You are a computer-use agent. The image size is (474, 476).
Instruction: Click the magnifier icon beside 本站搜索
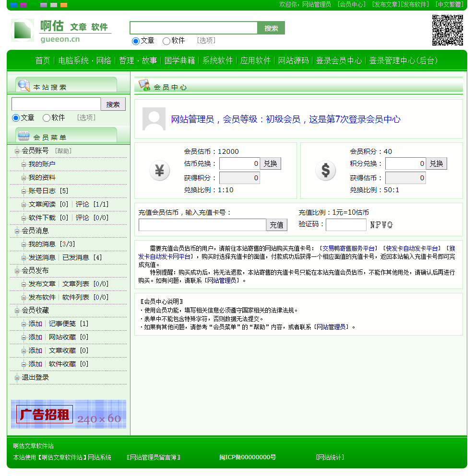click(x=24, y=85)
